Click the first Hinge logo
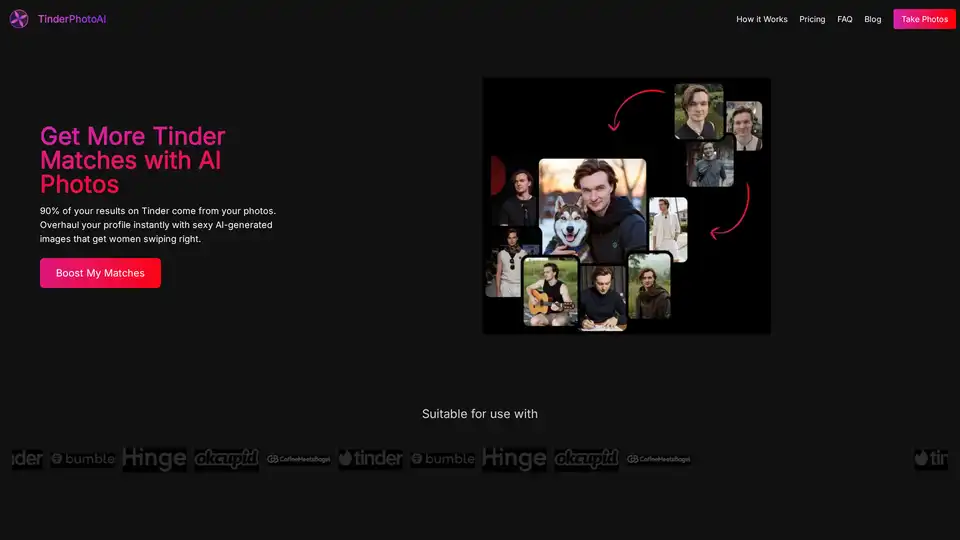 coord(154,459)
